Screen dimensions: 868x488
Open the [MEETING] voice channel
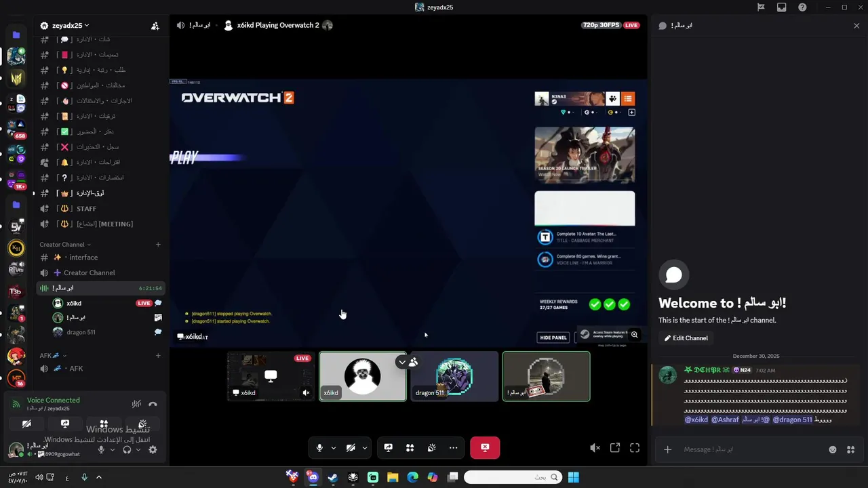pos(100,224)
